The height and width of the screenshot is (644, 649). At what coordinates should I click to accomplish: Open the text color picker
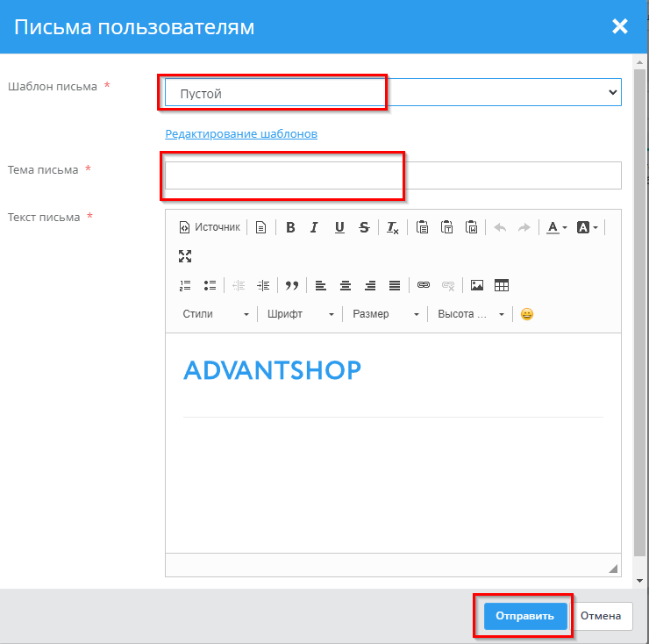click(556, 227)
